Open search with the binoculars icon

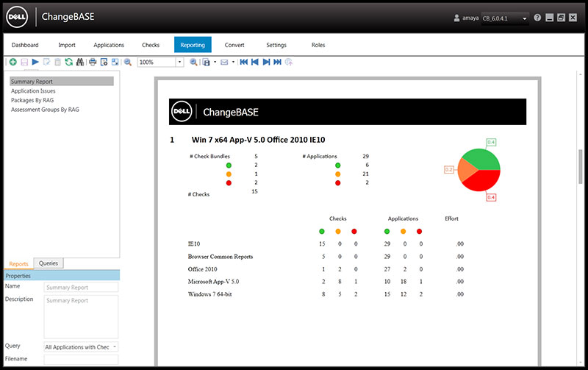pos(80,62)
